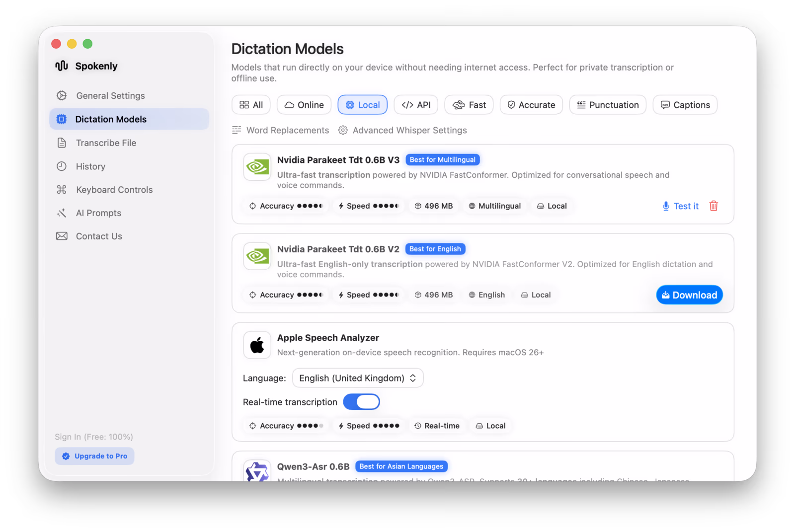This screenshot has width=795, height=532.
Task: Open General Settings in the sidebar
Action: 129,95
